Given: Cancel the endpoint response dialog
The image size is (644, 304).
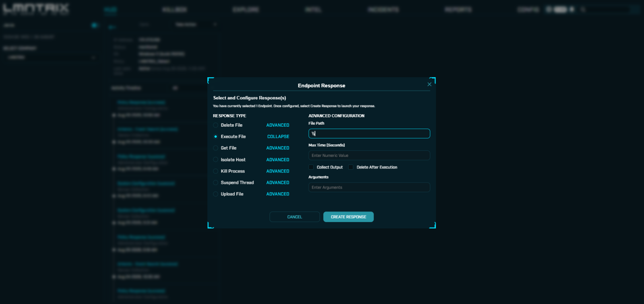Looking at the screenshot, I should (295, 217).
